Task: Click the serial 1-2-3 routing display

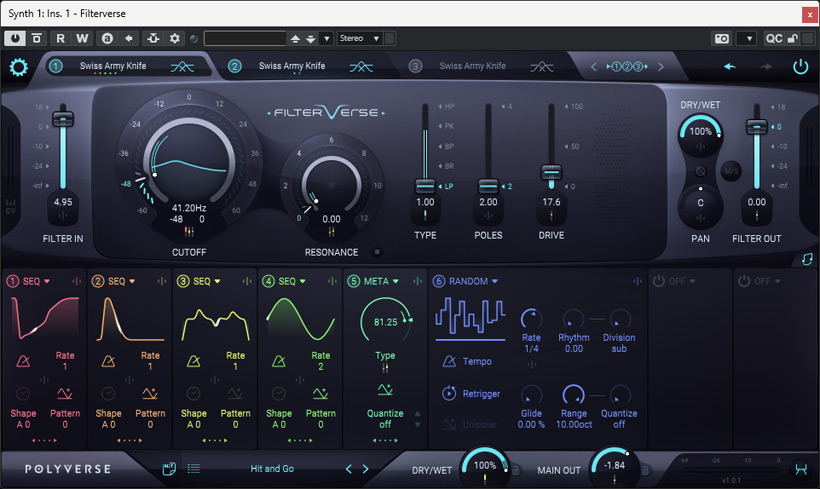Action: point(627,66)
